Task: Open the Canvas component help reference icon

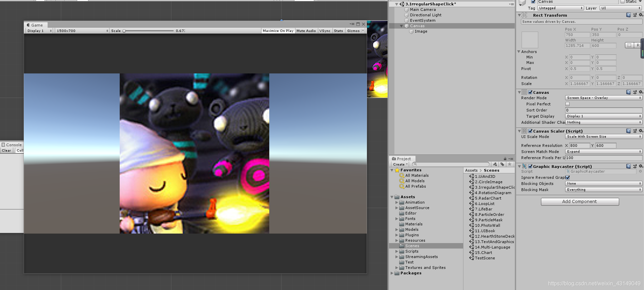Action: click(628, 92)
